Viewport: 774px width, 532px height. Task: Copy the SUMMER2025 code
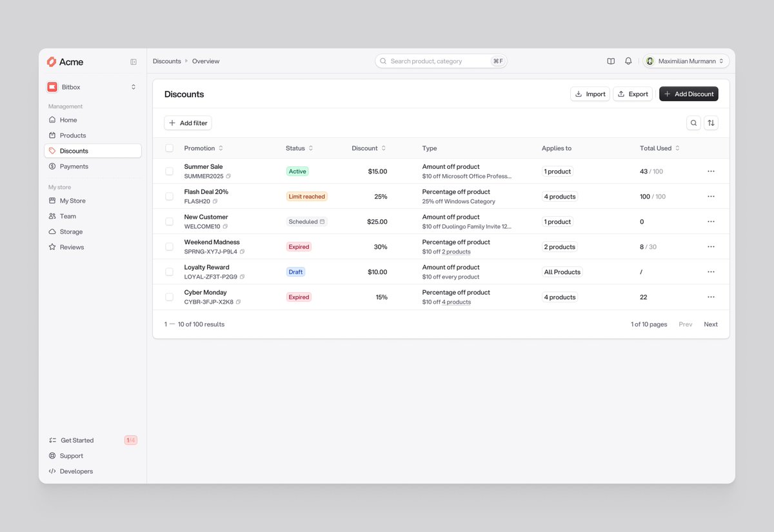click(x=228, y=176)
